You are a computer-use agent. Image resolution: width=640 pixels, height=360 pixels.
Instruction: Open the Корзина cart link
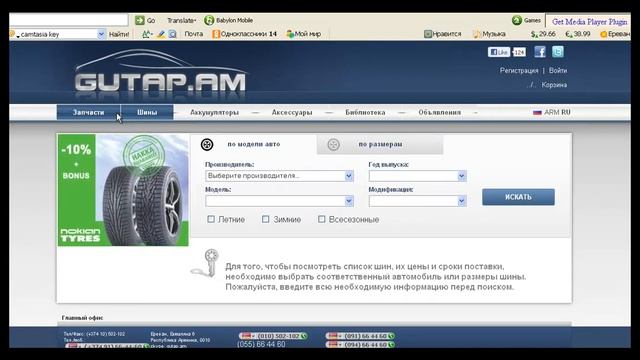pos(554,85)
